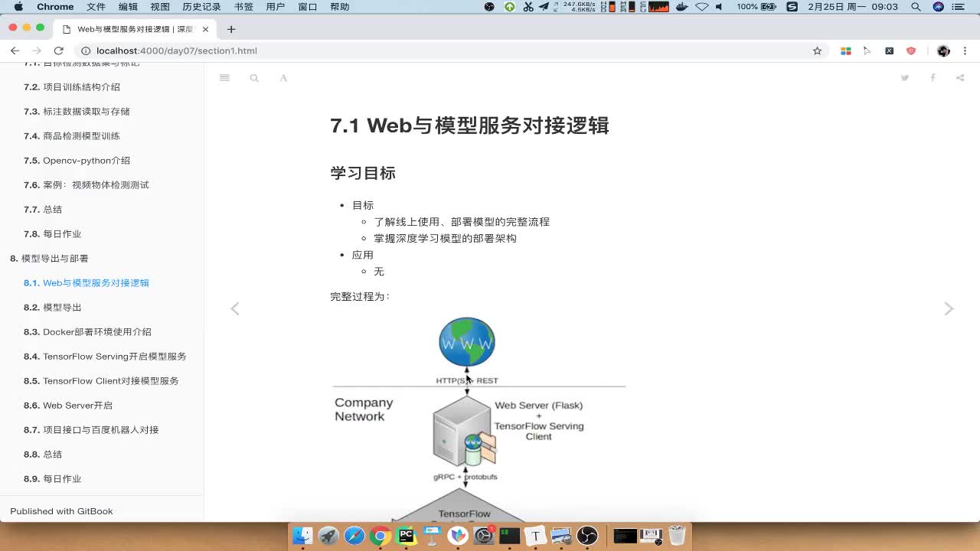Open OBS in the Dock

(587, 536)
